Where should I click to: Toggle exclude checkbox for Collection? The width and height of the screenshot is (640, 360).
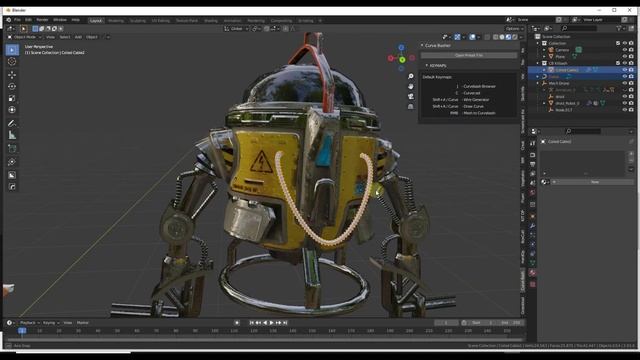tap(618, 43)
